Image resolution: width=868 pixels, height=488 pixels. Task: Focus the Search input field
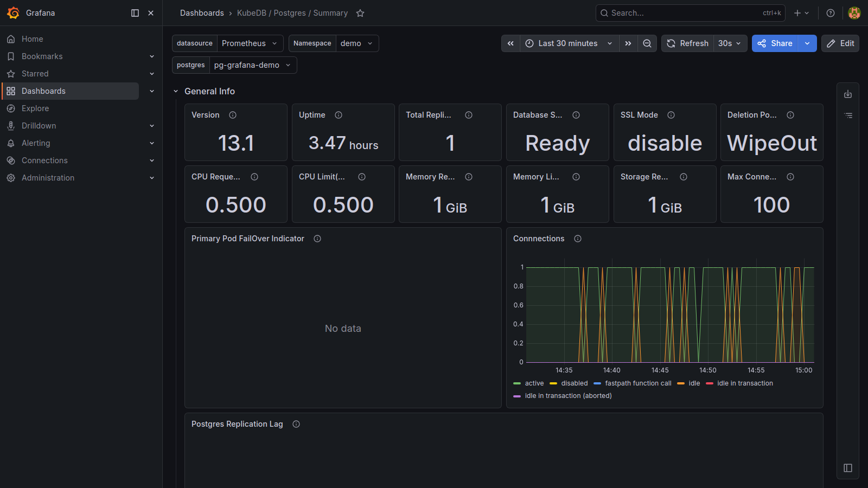690,13
